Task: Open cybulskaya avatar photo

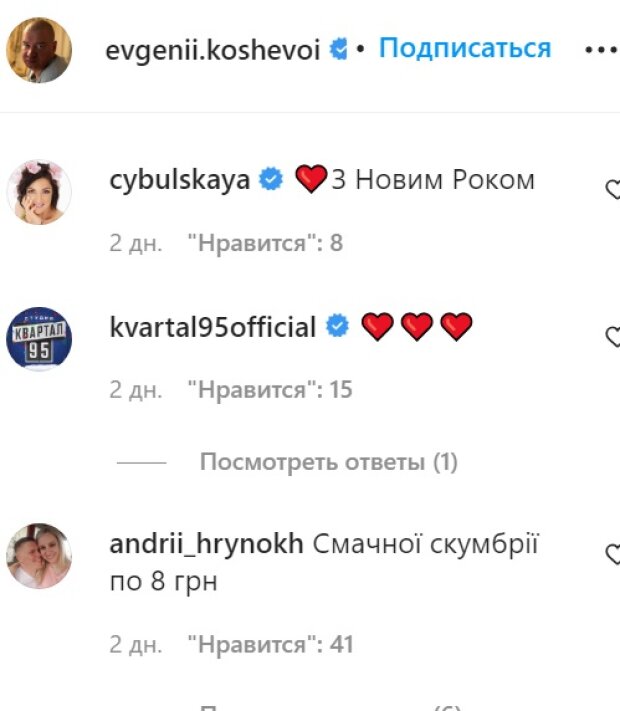Action: coord(39,192)
